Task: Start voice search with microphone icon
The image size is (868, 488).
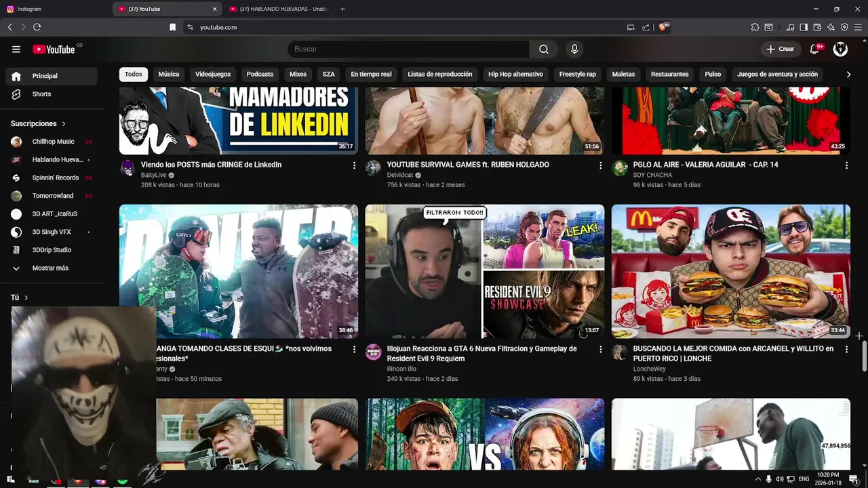Action: [574, 49]
